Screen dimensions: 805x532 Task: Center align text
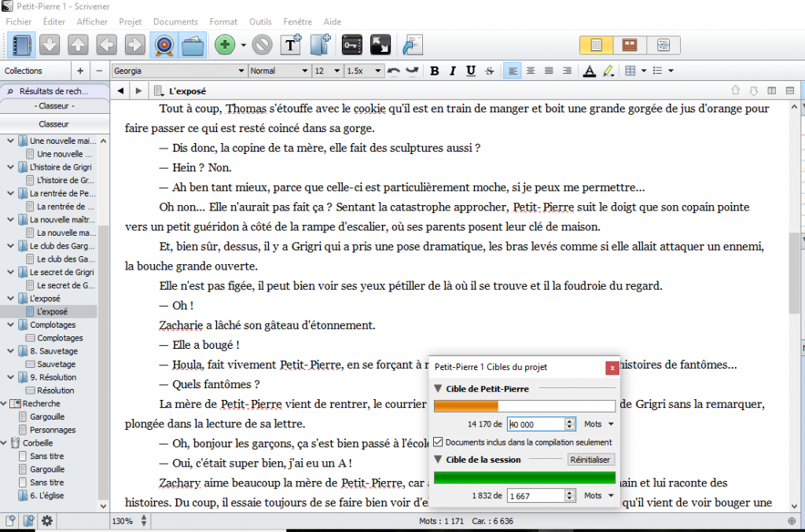(x=531, y=71)
